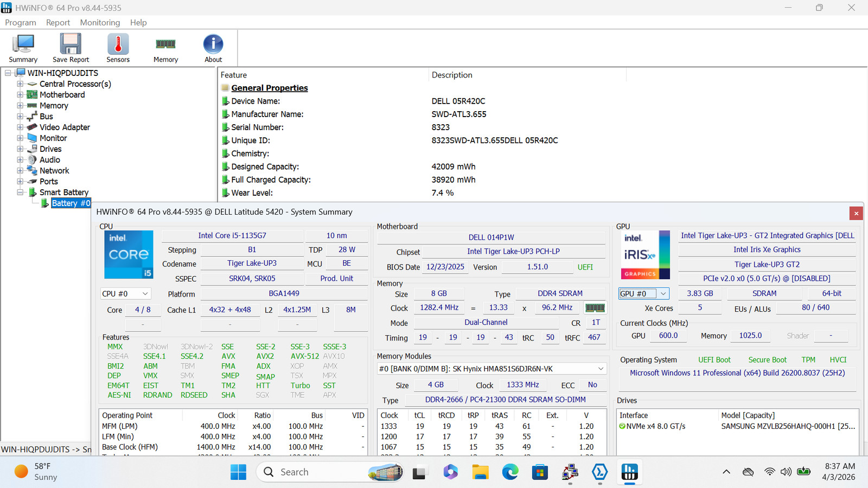Click the Wear Level value 7.4 %
This screenshot has height=488, width=868.
443,192
